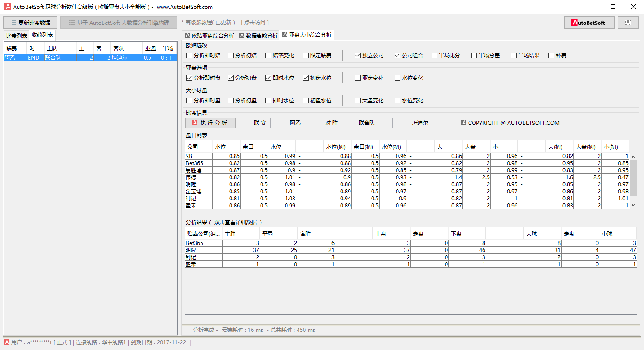Switch to 比赛列表 tab
Screen dimensions: 644x350
coord(17,35)
